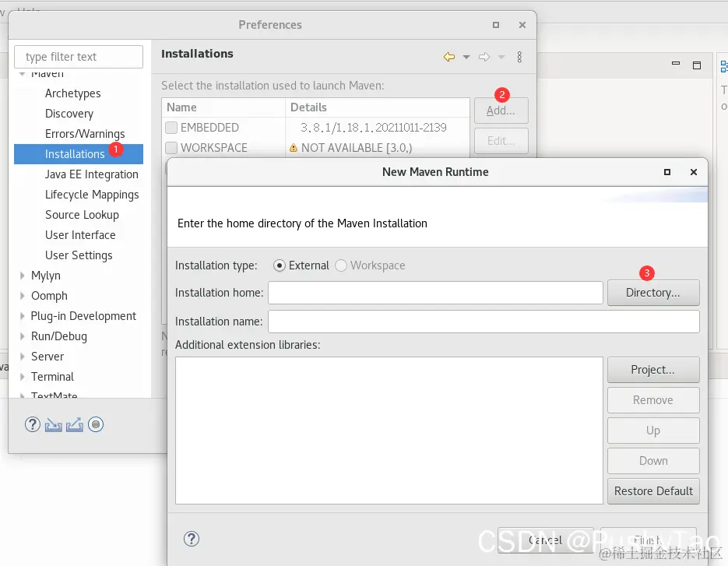Maximize the New Maven Runtime dialog
This screenshot has width=728, height=566.
[x=667, y=172]
